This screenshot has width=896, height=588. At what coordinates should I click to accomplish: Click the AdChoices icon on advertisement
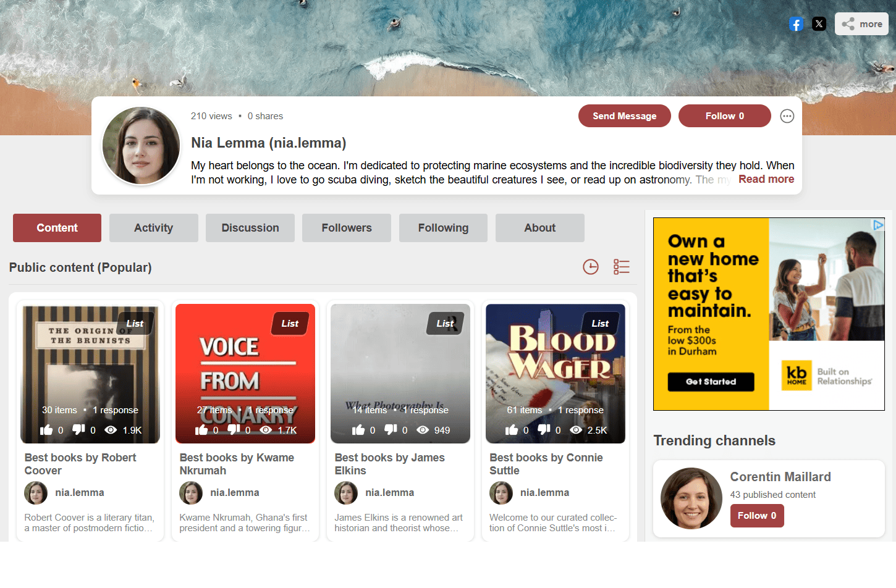(x=878, y=225)
